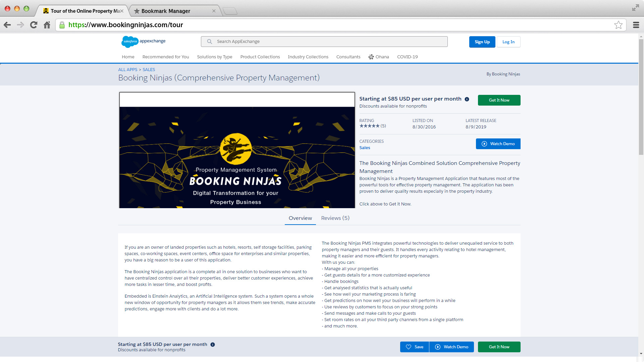644x362 pixels.
Task: Click the Salesforce AppExchange logo
Action: tap(144, 42)
